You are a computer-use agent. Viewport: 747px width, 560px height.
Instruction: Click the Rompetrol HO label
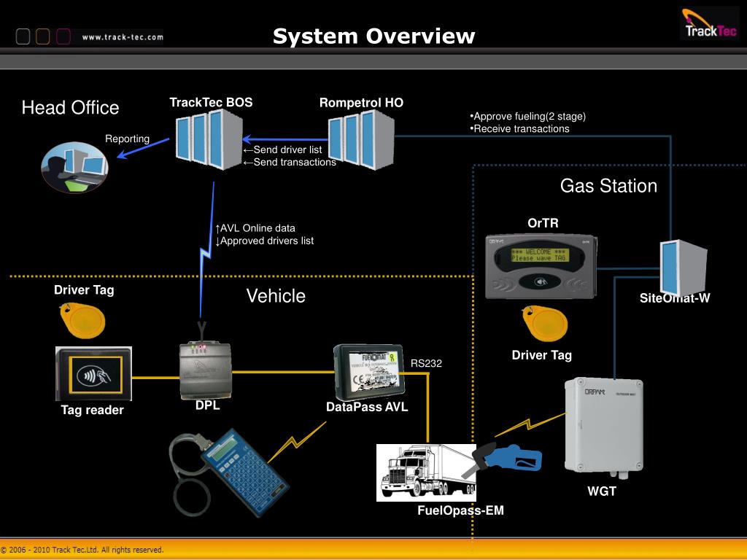[x=361, y=103]
